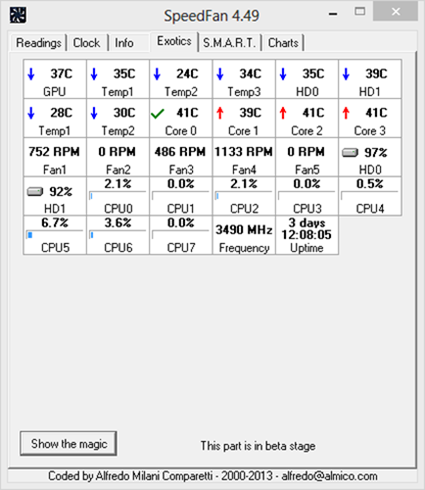
Task: Click the 752 RPM Fan1 reading
Action: click(54, 152)
